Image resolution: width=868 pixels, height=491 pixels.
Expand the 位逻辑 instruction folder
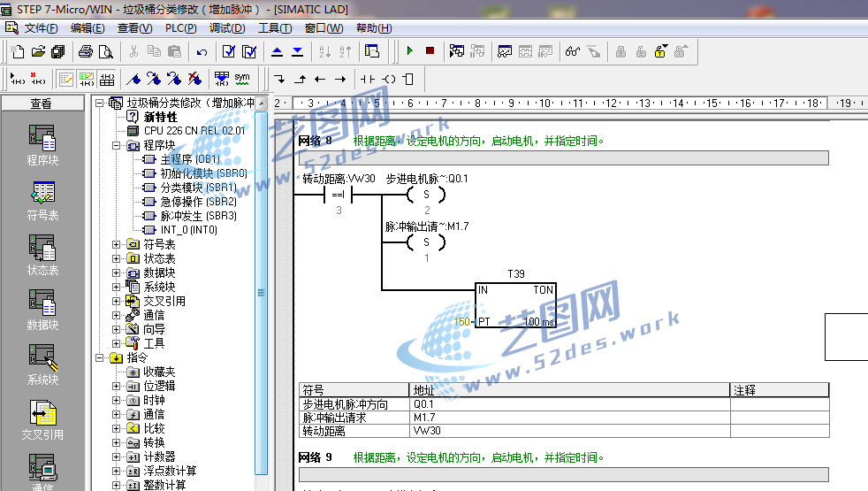pyautogui.click(x=117, y=386)
